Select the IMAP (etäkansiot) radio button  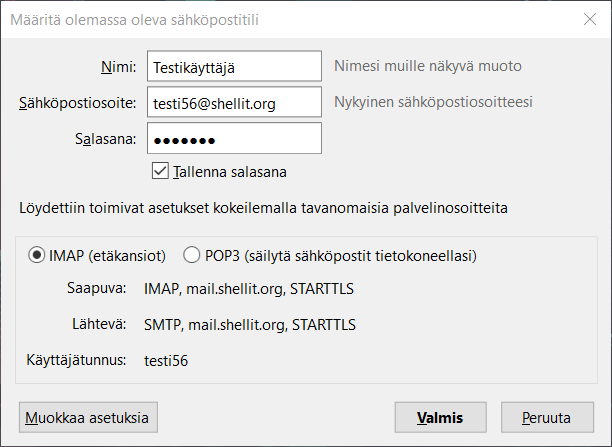(36, 255)
